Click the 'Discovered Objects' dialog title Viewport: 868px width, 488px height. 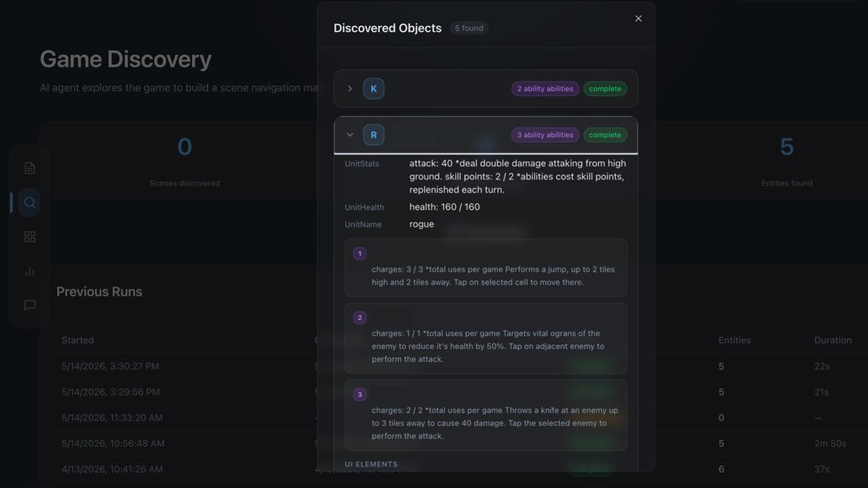387,28
